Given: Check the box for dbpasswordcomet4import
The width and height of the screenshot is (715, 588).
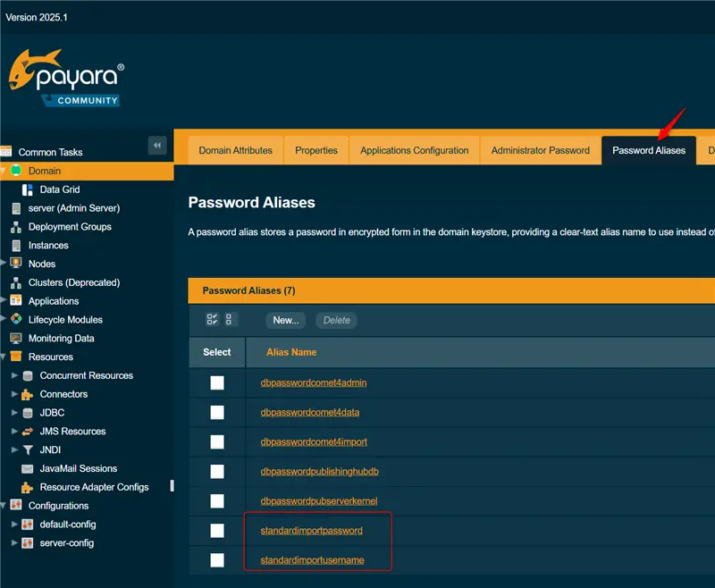Looking at the screenshot, I should tap(217, 441).
